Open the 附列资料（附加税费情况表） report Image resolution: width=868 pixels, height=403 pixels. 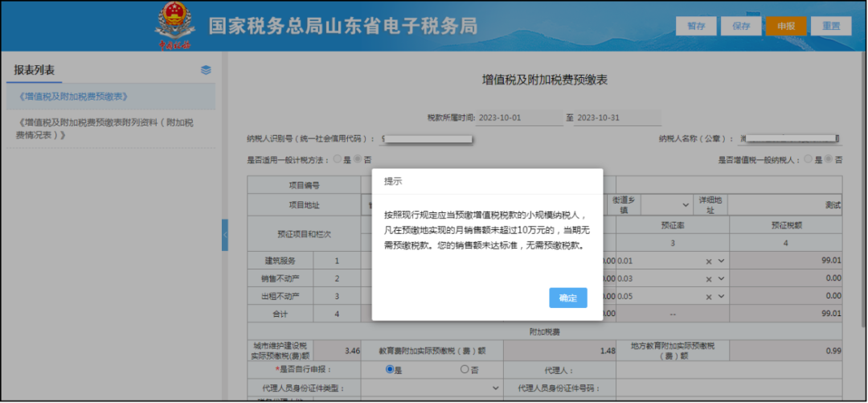coord(104,129)
